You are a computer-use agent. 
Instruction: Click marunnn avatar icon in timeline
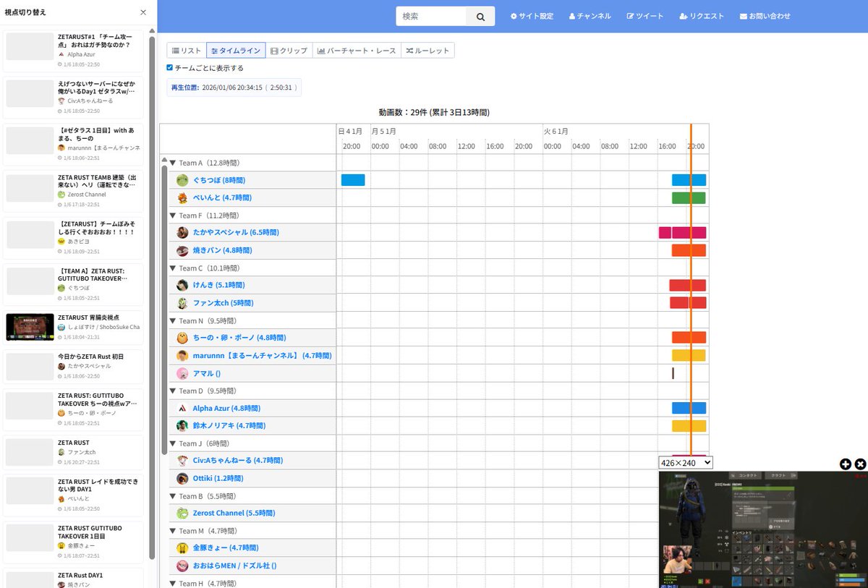point(182,355)
